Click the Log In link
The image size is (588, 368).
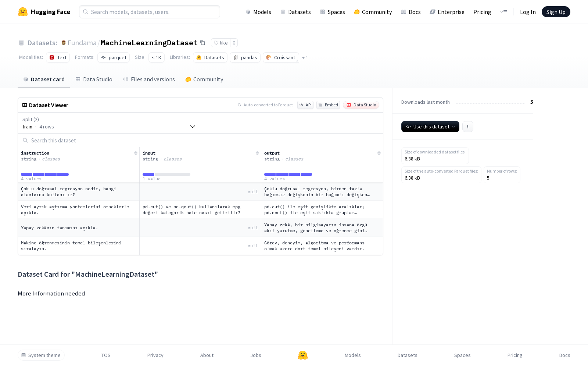528,12
